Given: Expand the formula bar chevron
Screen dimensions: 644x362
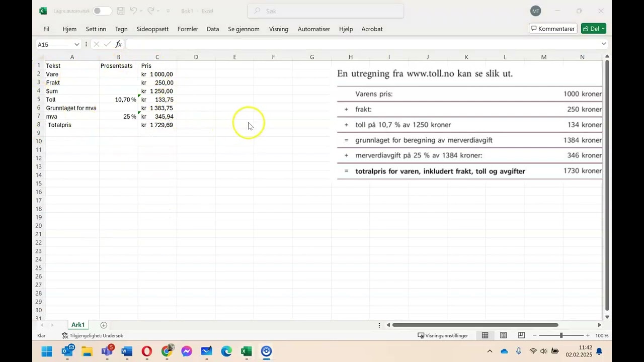Looking at the screenshot, I should pyautogui.click(x=604, y=44).
